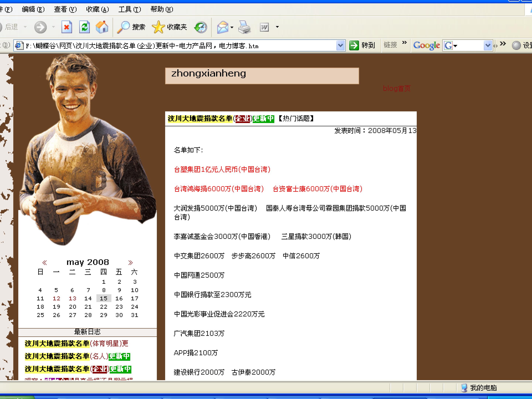Click the Refresh page icon
The image size is (532, 399).
(x=84, y=27)
